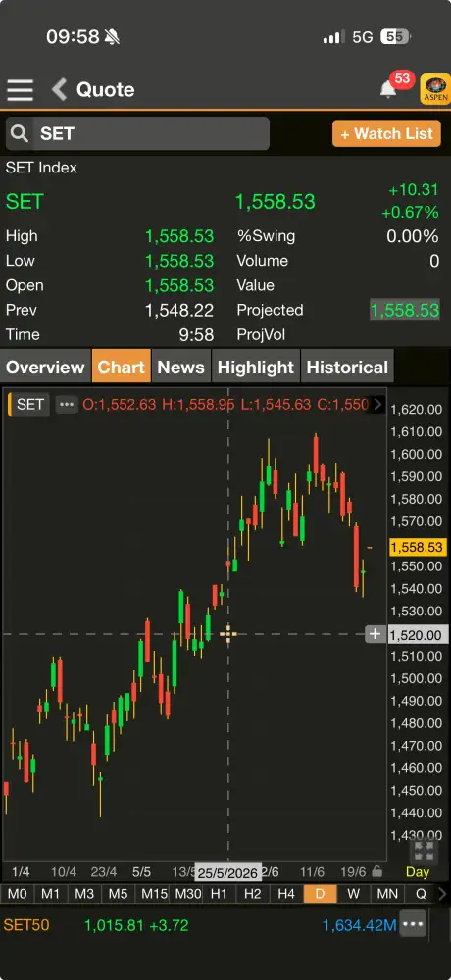Select H1 timeframe

(219, 894)
